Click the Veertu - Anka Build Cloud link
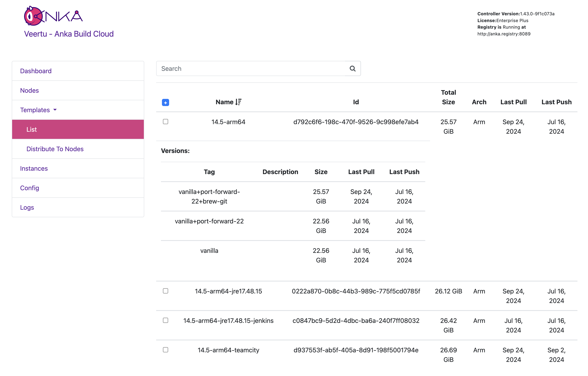 click(69, 34)
